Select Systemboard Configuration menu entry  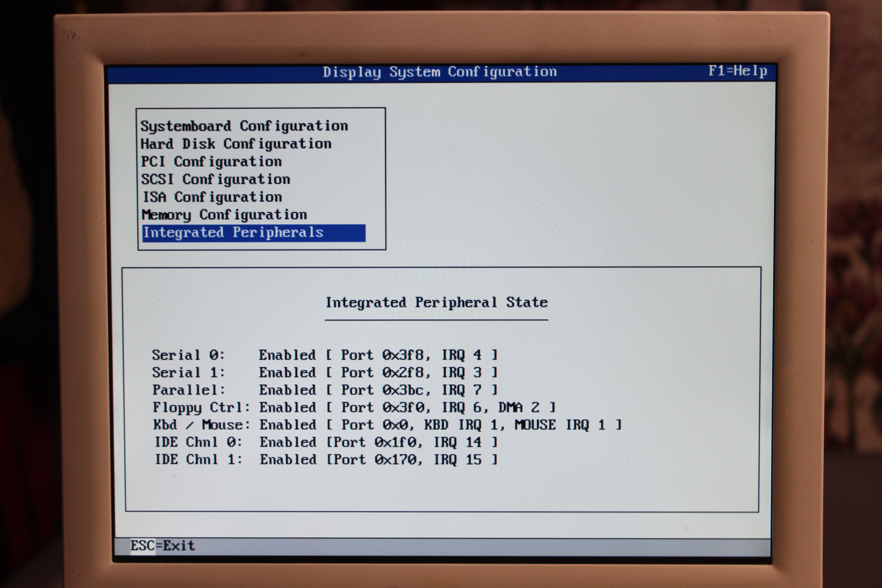tap(244, 126)
